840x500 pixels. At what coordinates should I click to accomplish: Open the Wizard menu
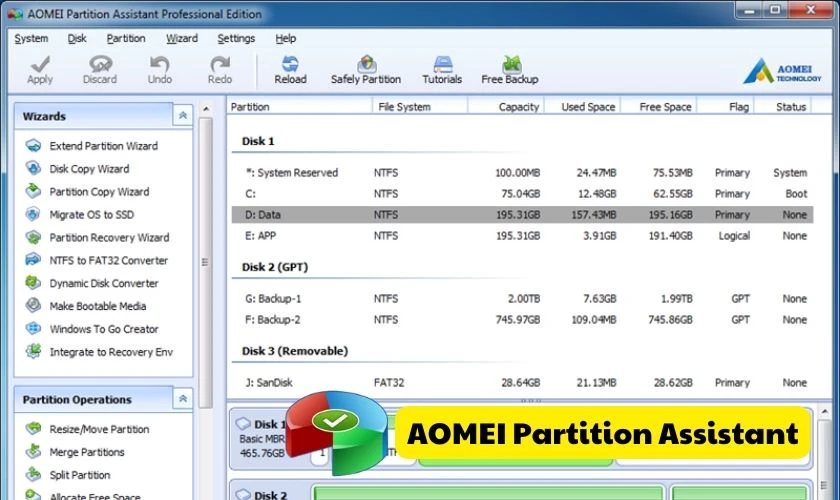point(182,39)
